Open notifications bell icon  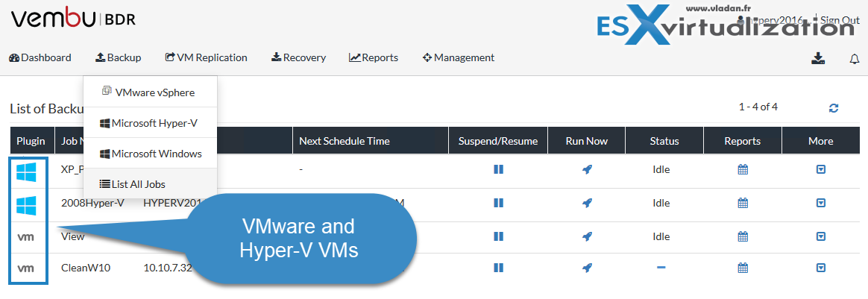click(x=854, y=59)
